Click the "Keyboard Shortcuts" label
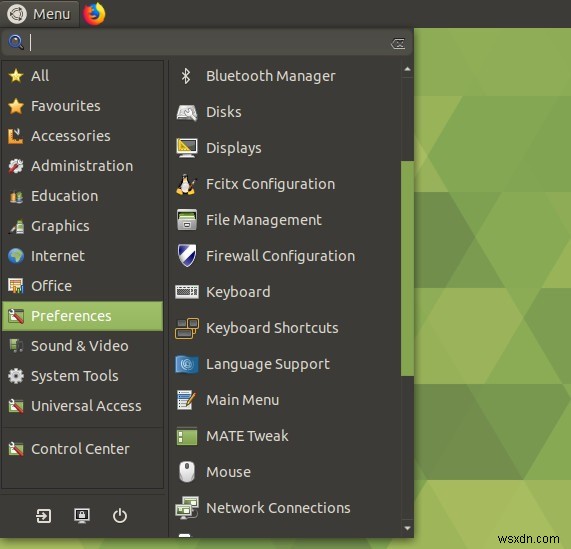This screenshot has height=549, width=571. pos(272,328)
